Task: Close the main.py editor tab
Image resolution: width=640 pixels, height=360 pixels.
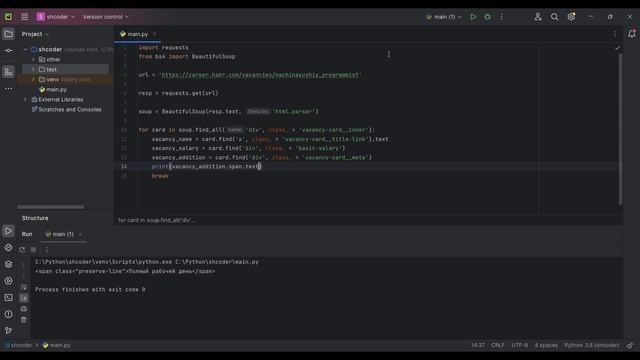Action: pos(154,34)
